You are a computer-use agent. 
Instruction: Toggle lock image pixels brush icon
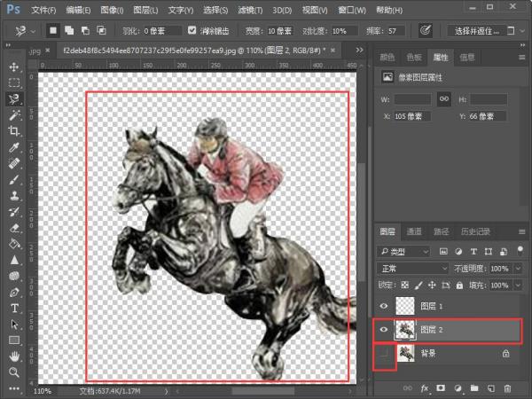(x=419, y=285)
